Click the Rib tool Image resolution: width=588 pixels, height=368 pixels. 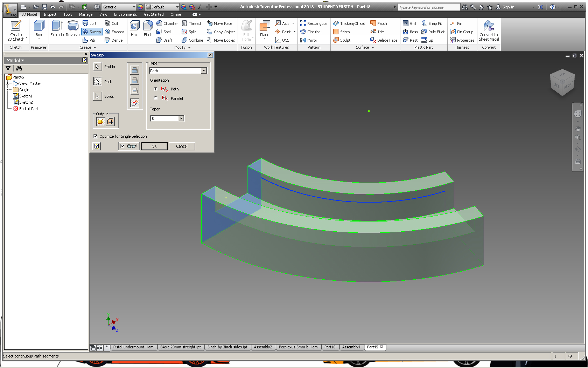pyautogui.click(x=89, y=40)
